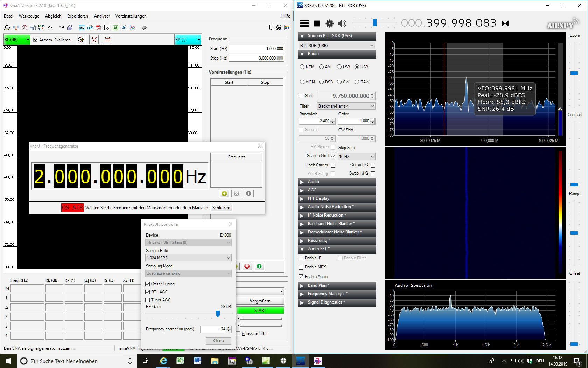Image resolution: width=588 pixels, height=368 pixels.
Task: Toggle Autom. Skalieren checkbox
Action: (x=35, y=40)
